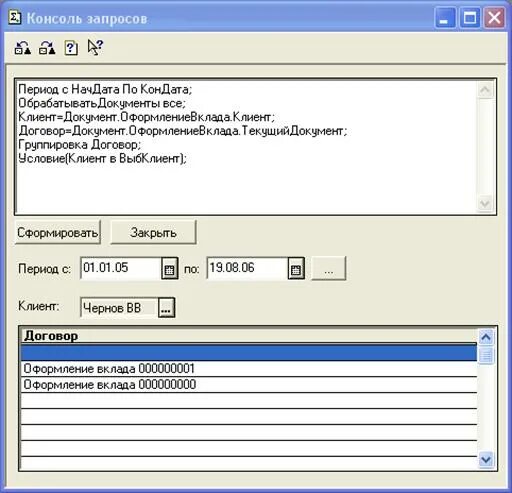Minimize the Консоль запросов window
This screenshot has width=512, height=493.
tap(445, 18)
